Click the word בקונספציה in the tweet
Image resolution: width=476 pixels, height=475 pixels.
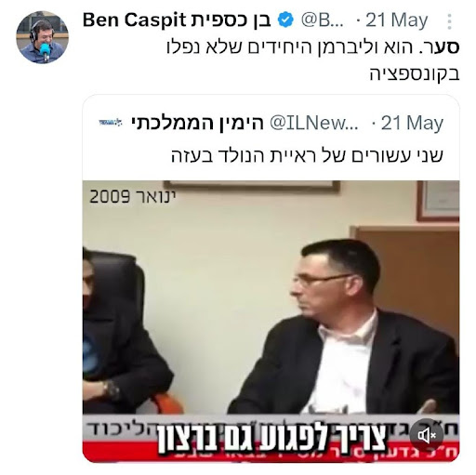415,74
